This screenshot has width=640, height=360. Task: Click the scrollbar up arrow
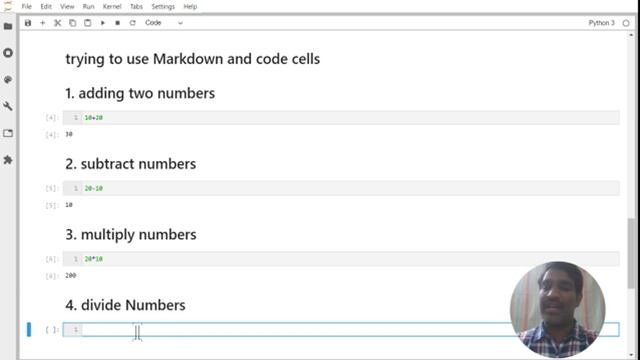[631, 35]
